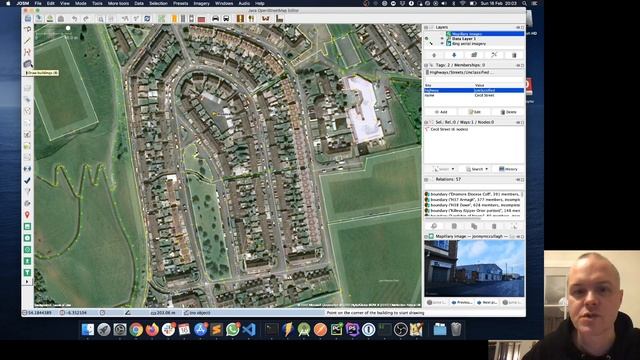Select the name Cecil Street tag row
The height and width of the screenshot is (360, 640).
point(474,95)
